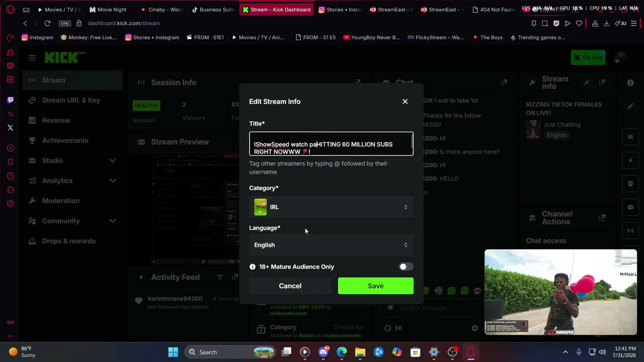Click the Go live button
The height and width of the screenshot is (362, 644).
(x=588, y=58)
